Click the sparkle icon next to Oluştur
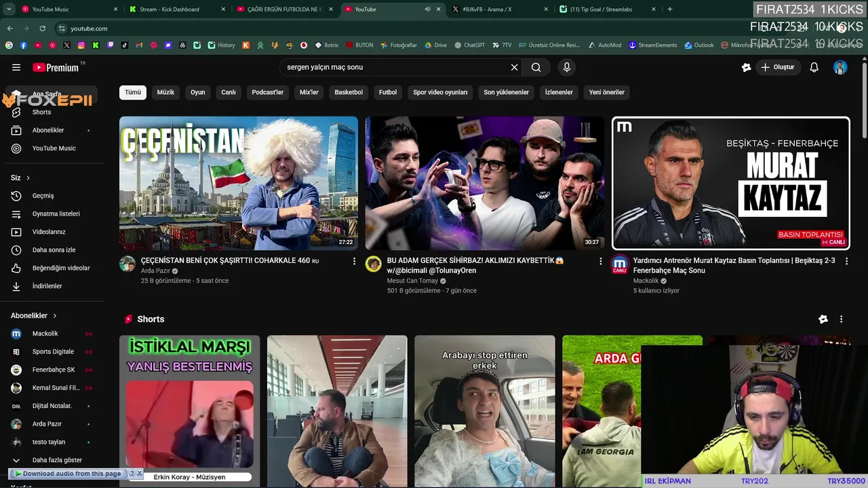 747,67
